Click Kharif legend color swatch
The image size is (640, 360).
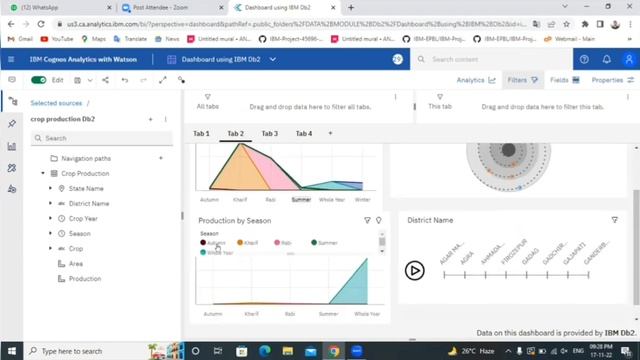point(240,242)
